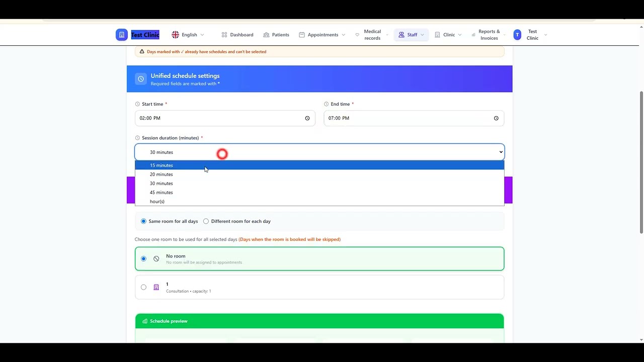This screenshot has height=362, width=644.
Task: Click the T user avatar icon
Action: pyautogui.click(x=517, y=35)
